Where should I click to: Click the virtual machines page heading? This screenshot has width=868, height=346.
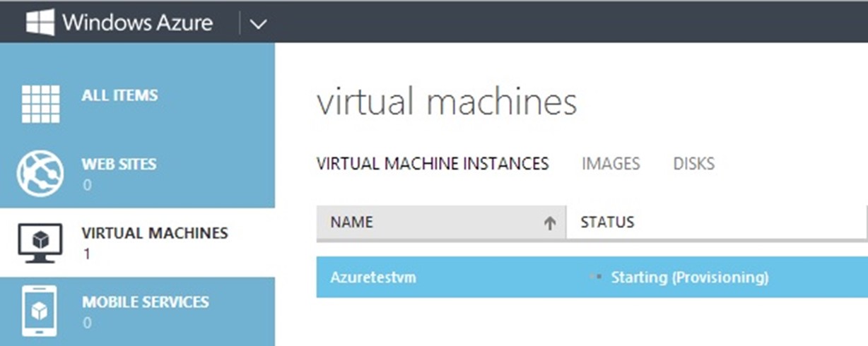click(x=447, y=102)
